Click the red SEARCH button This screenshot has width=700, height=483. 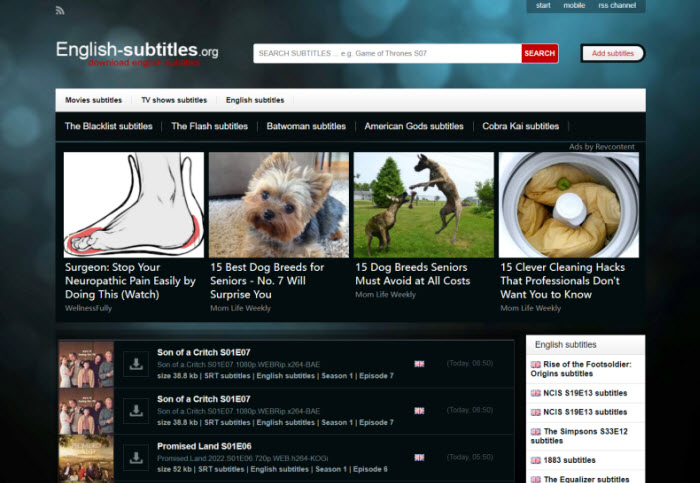pyautogui.click(x=540, y=53)
